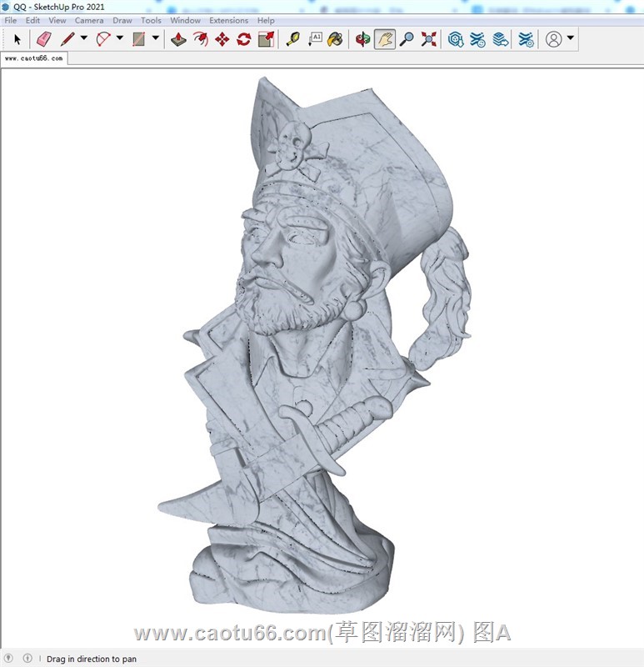Click the Zoom Extents tool
Screen dimensions: 644x667
pyautogui.click(x=429, y=39)
